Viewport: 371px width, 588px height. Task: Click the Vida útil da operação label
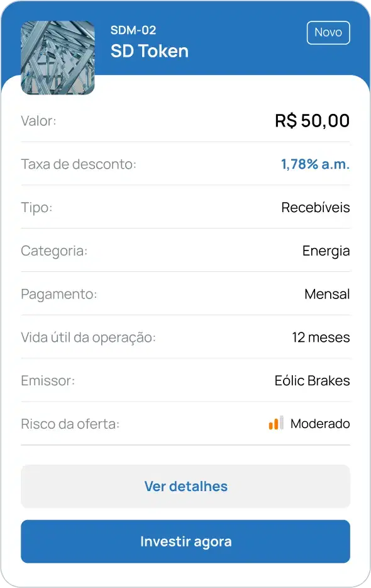[89, 337]
